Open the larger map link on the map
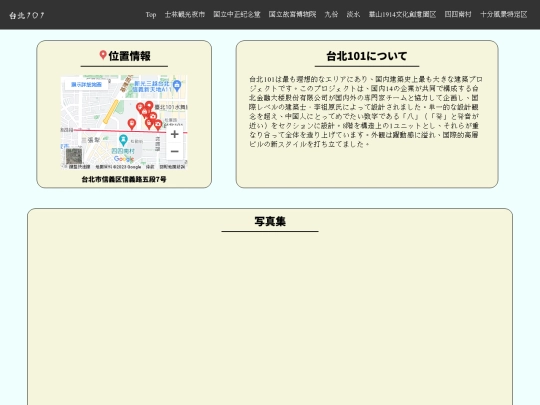 pos(86,84)
